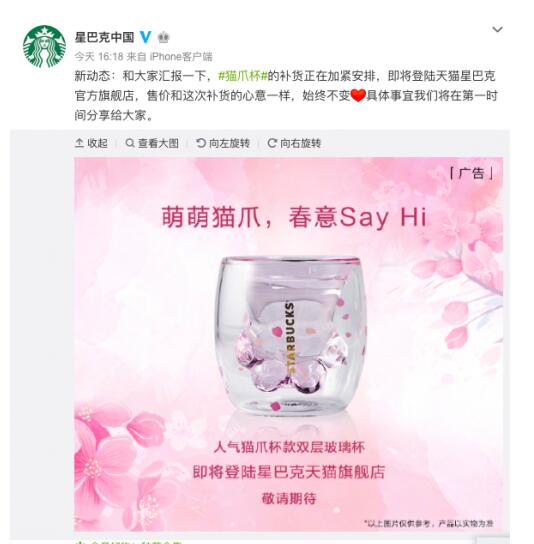Click the 敬请期待 text on the ad

point(289,499)
